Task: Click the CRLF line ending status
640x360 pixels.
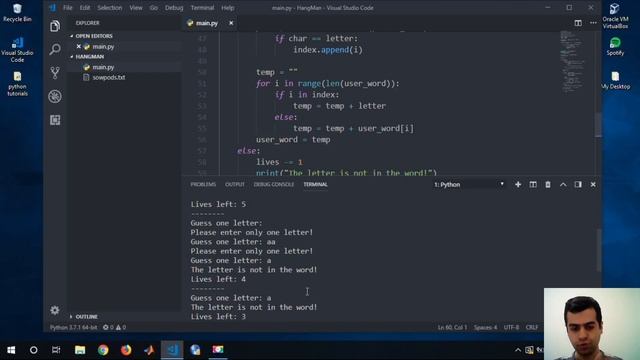Action: click(x=532, y=327)
